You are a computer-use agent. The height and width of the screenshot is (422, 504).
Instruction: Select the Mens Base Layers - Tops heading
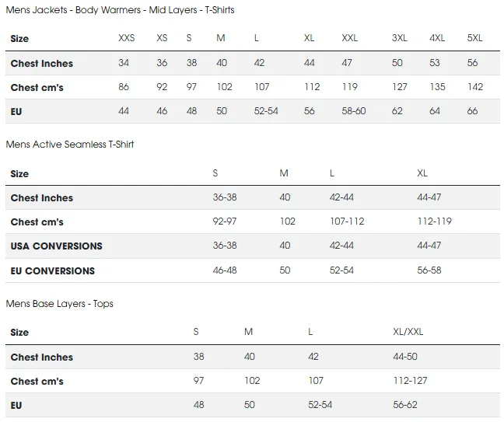[x=60, y=303]
